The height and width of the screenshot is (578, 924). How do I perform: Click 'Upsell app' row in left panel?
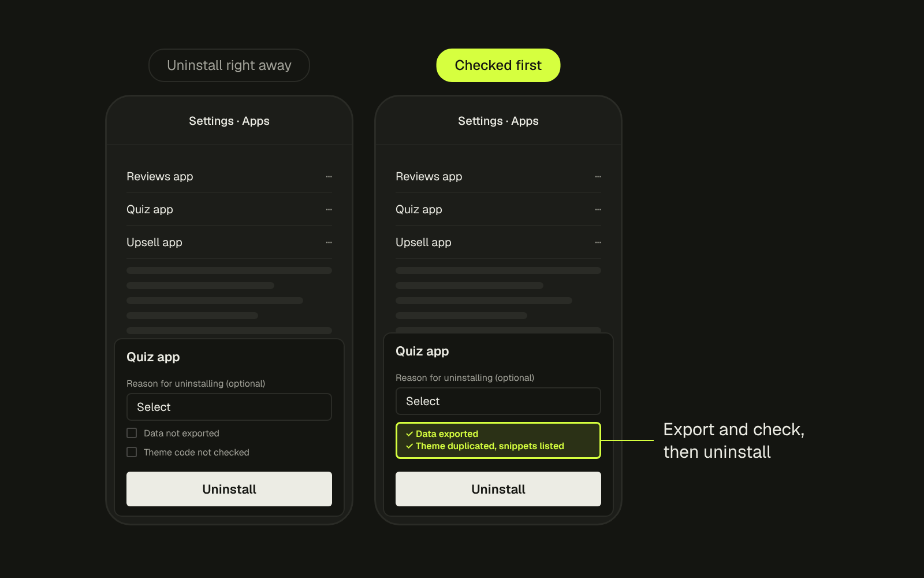(x=229, y=242)
